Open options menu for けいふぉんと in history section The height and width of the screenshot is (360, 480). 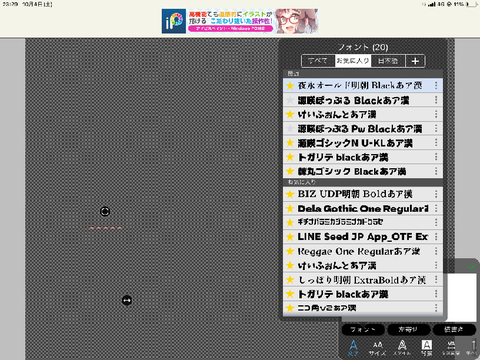click(x=436, y=114)
